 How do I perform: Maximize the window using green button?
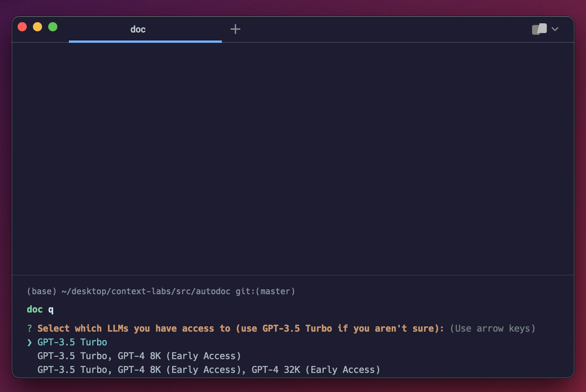[x=53, y=27]
